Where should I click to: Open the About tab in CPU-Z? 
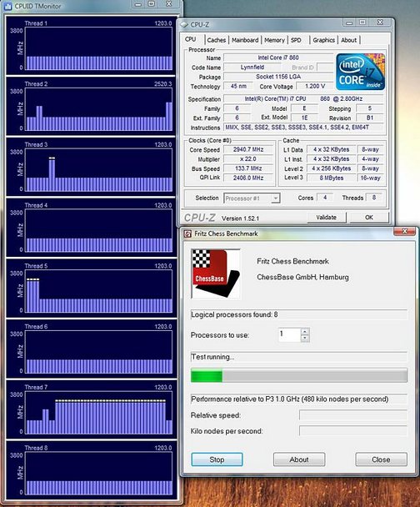(349, 40)
